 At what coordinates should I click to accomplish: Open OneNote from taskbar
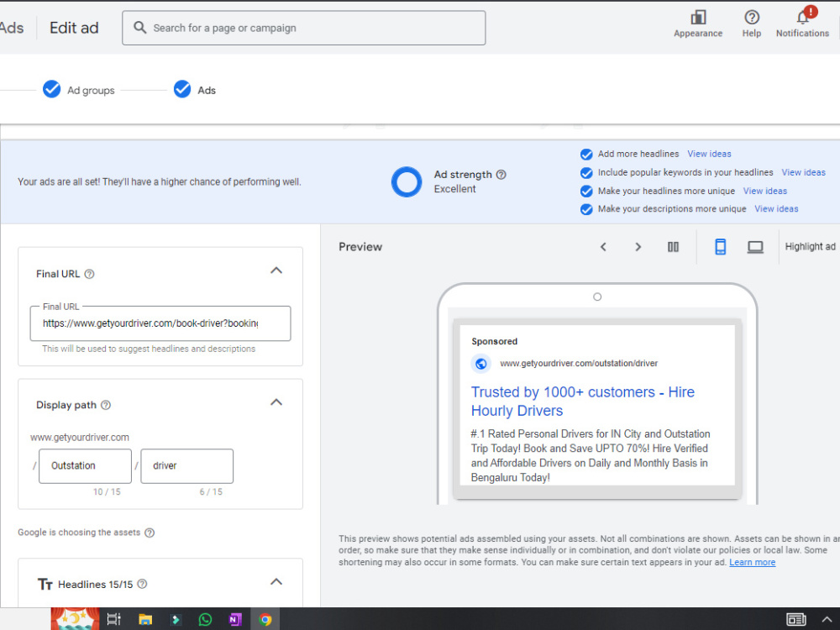pyautogui.click(x=235, y=620)
